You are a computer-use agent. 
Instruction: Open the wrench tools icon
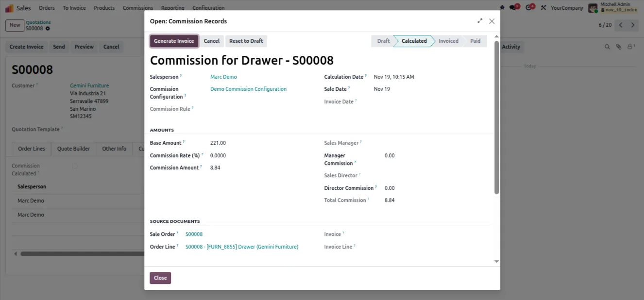[543, 8]
